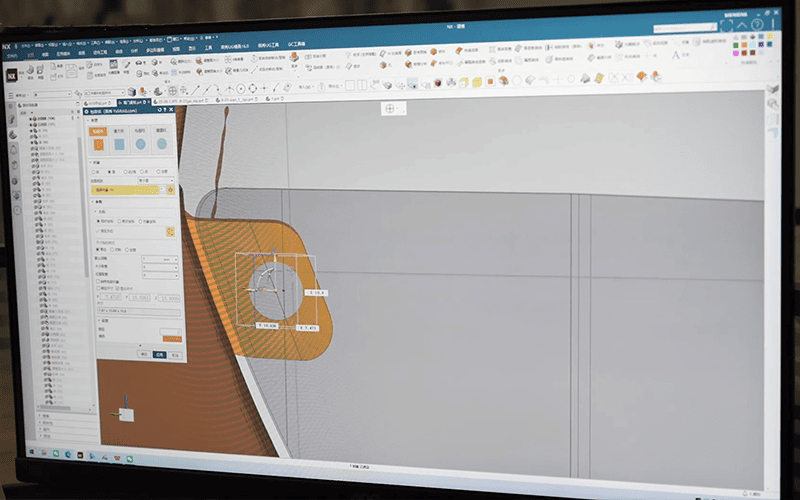Open the second parameter value dropdown
Viewport: 800px width, 500px height.
point(160,267)
